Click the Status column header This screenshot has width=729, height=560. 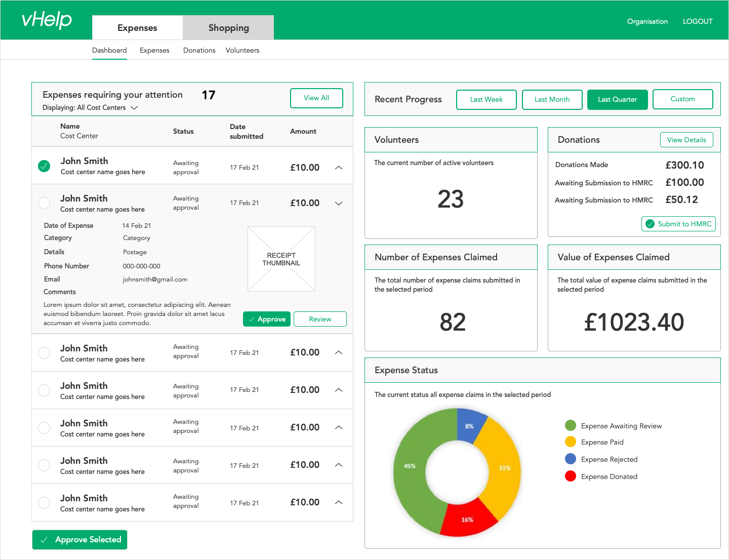pyautogui.click(x=183, y=131)
